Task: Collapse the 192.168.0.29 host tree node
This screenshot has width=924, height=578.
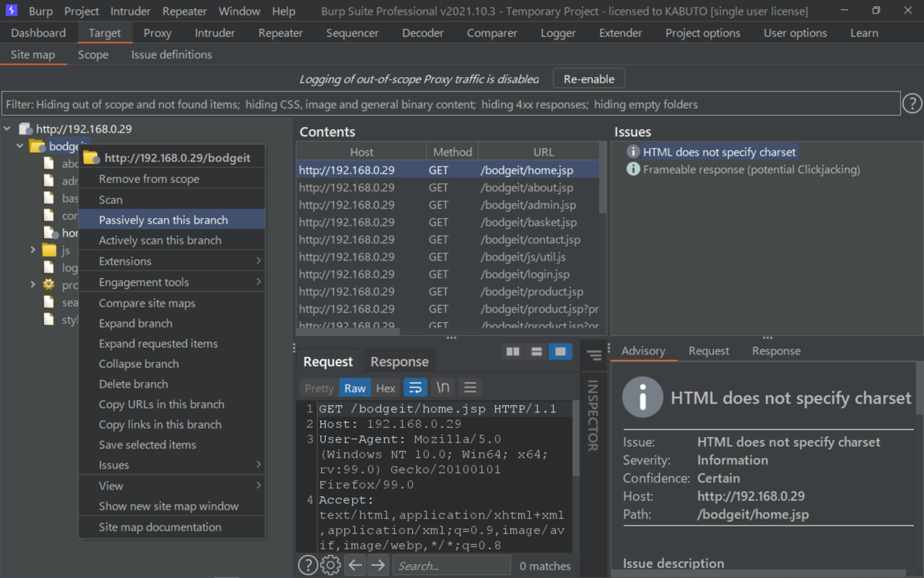Action: coord(8,129)
